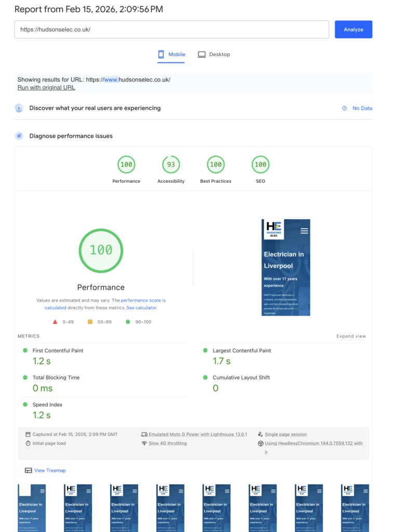Click the Speed Index metric label

pyautogui.click(x=47, y=405)
